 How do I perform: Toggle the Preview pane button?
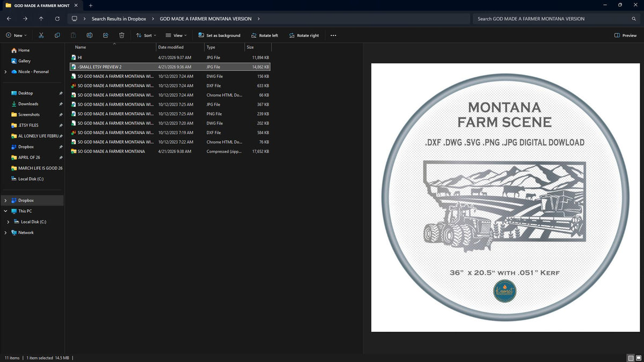[626, 35]
